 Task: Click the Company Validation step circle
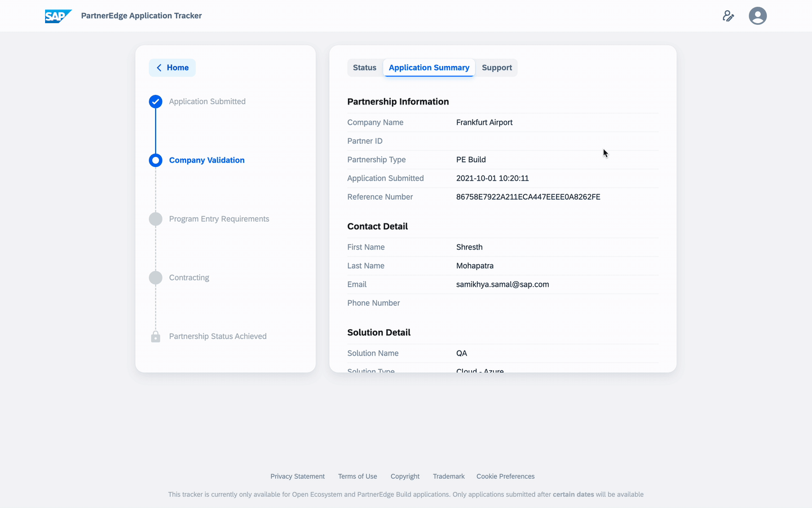156,160
